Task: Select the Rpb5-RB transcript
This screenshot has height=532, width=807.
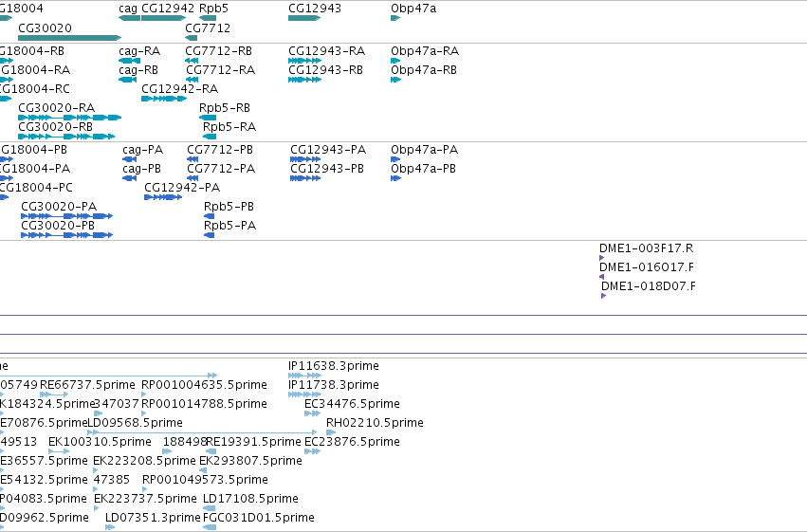Action: coord(208,118)
